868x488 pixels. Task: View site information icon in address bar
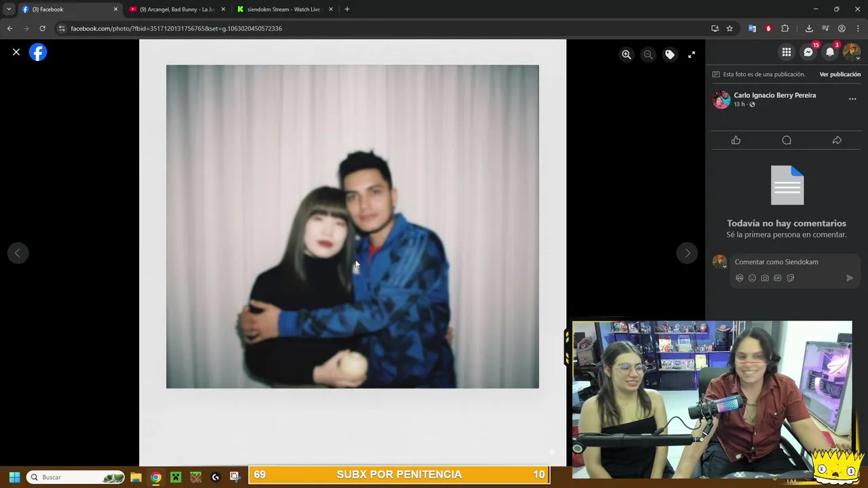[x=62, y=28]
